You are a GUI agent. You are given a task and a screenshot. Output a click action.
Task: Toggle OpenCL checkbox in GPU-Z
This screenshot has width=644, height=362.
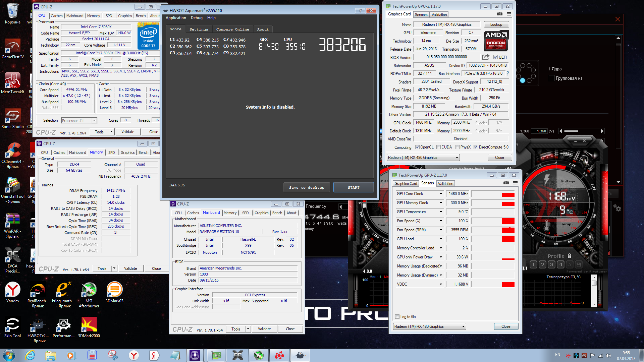(x=417, y=147)
